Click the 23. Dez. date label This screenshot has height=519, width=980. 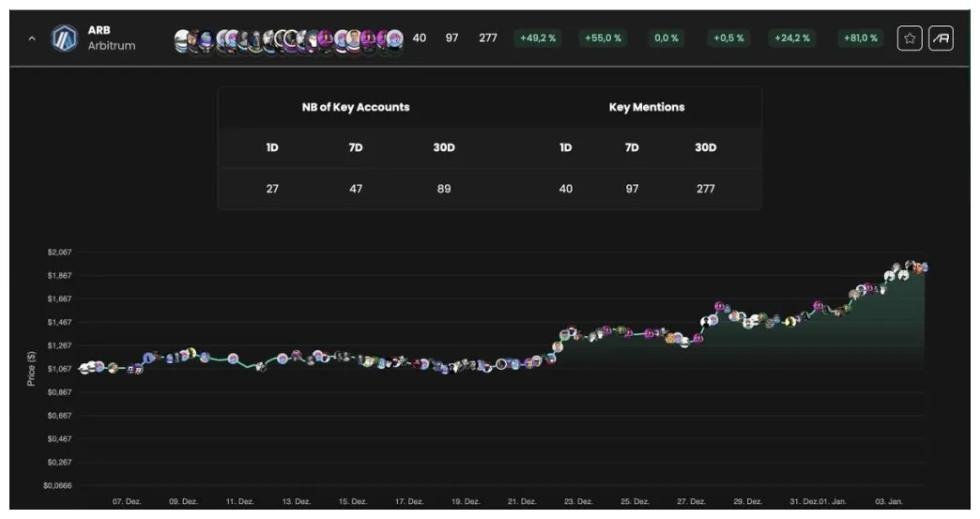pyautogui.click(x=578, y=501)
